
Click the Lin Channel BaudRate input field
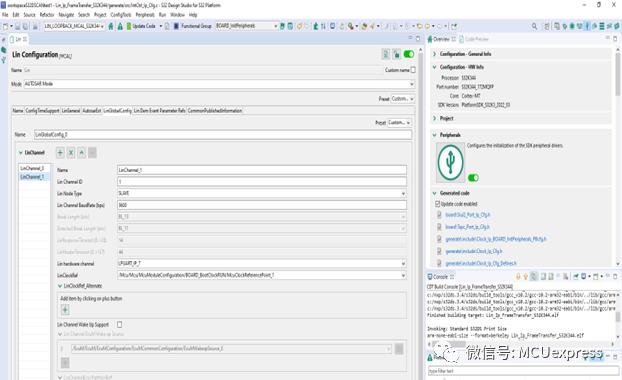[x=262, y=205]
